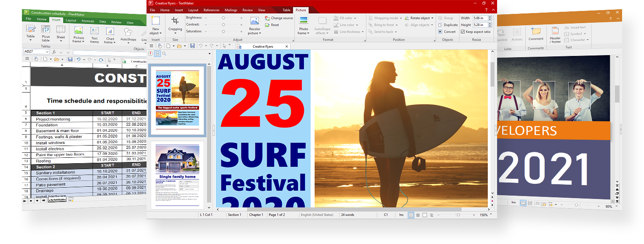Click the fx function icon in PlanMaker

tap(54, 52)
